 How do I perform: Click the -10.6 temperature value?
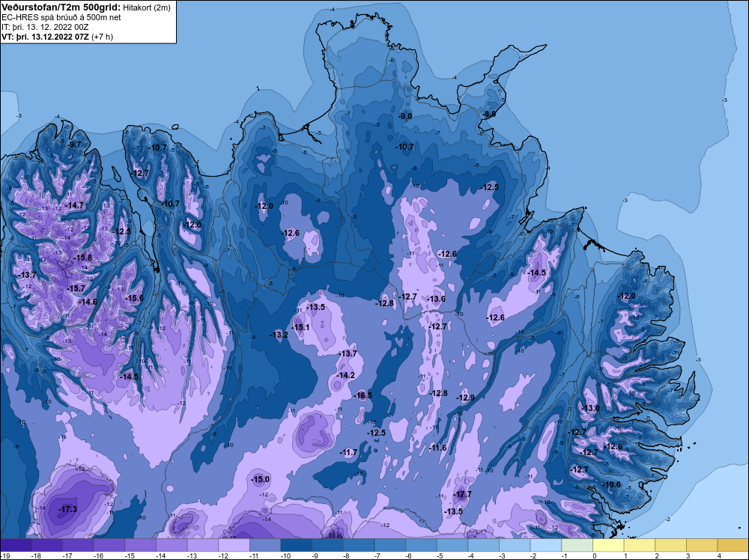click(x=612, y=484)
